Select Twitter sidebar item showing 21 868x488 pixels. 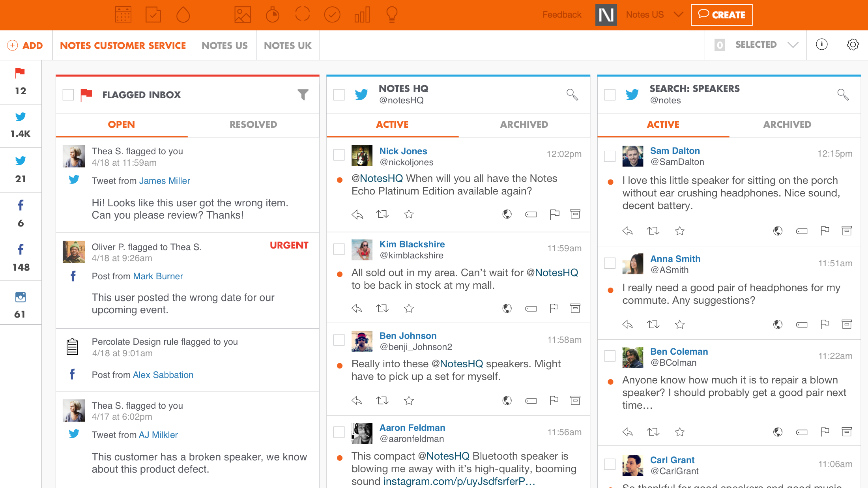click(21, 170)
